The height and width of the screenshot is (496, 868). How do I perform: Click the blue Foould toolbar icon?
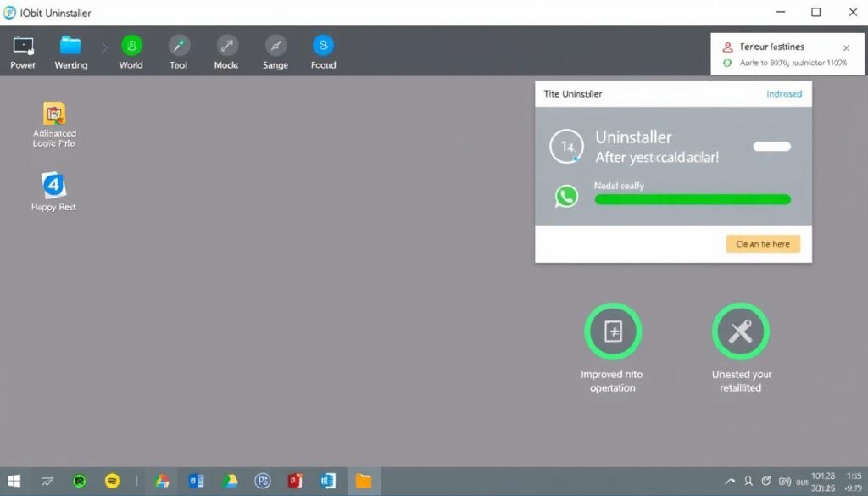coord(323,46)
